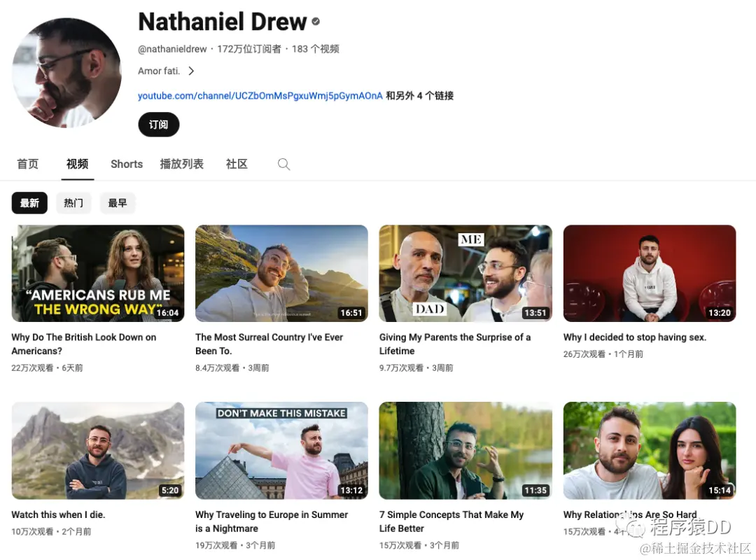Click the 13:12 duration badge
The height and width of the screenshot is (560, 756).
351,490
